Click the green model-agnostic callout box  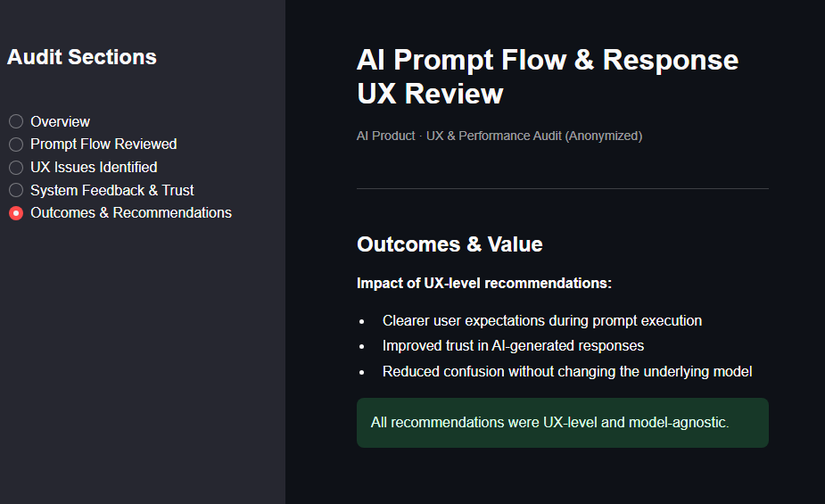coord(562,423)
